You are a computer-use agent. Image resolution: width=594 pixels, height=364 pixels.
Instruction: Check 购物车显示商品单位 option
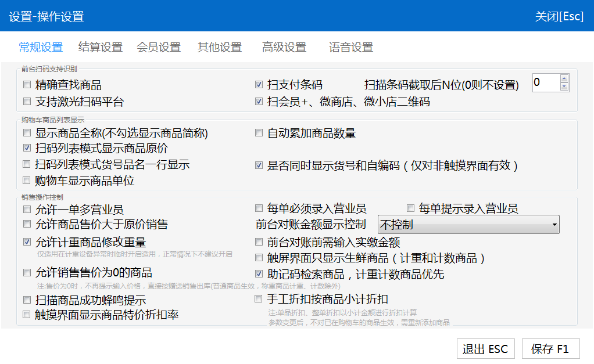point(27,180)
